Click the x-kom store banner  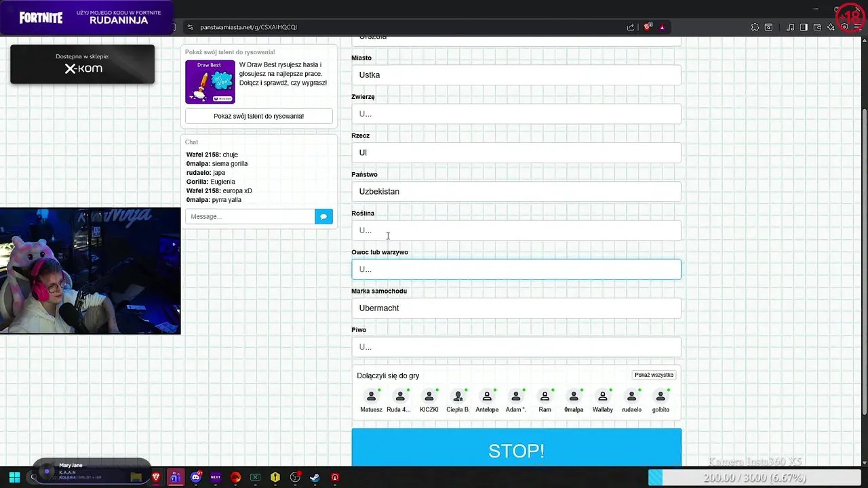(82, 64)
